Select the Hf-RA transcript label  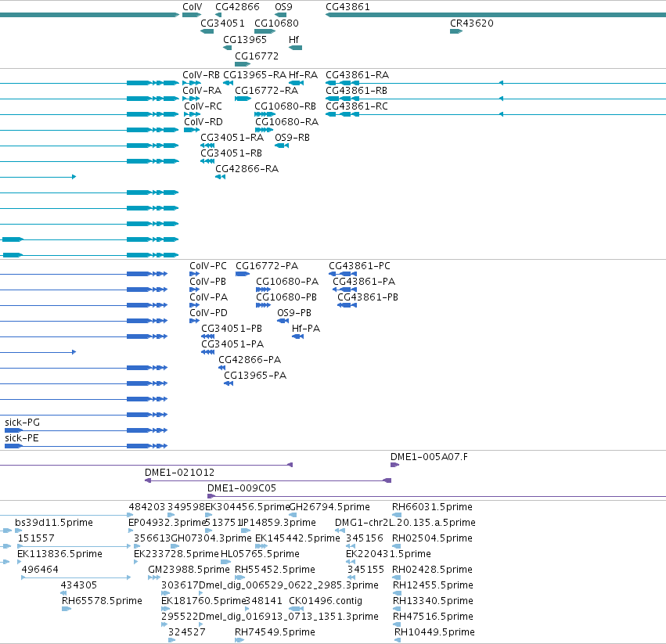[303, 75]
